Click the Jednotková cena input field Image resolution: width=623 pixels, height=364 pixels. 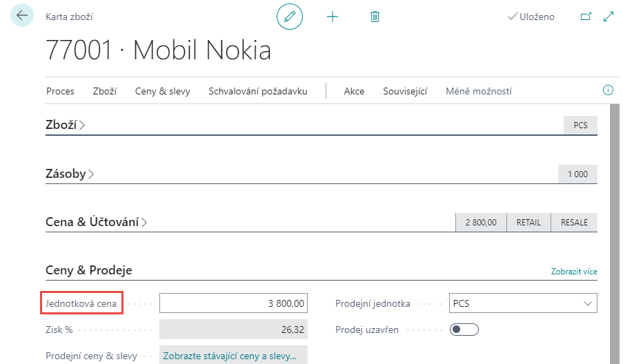233,303
